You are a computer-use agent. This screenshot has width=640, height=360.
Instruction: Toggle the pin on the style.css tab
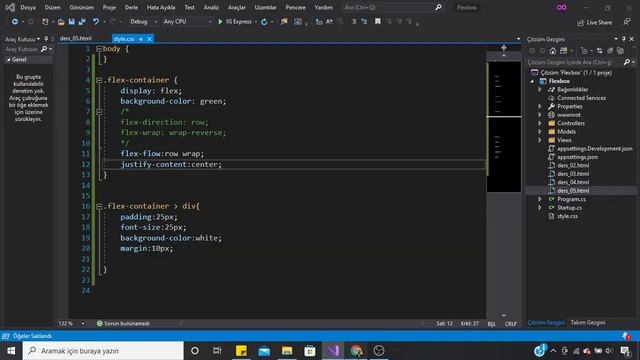coord(141,39)
